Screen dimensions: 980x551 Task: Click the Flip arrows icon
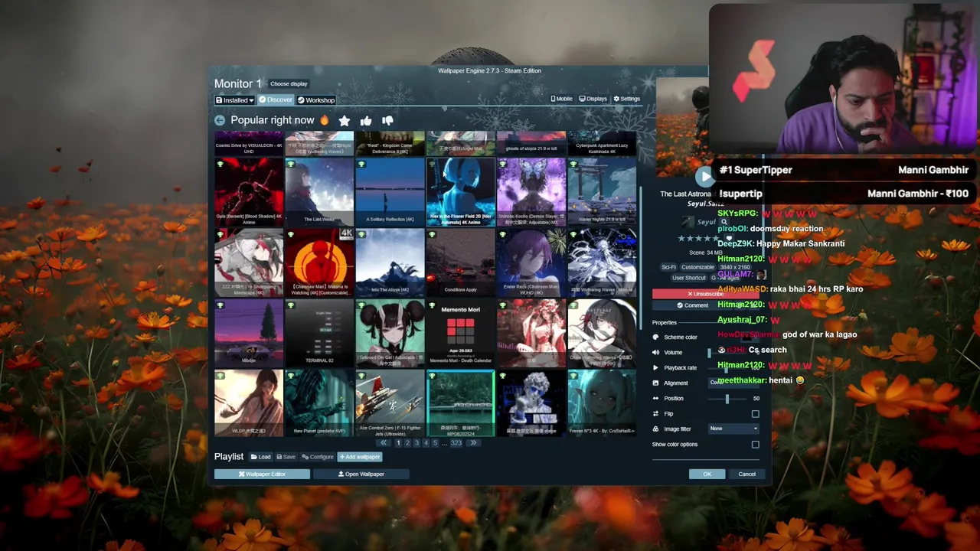click(x=655, y=414)
